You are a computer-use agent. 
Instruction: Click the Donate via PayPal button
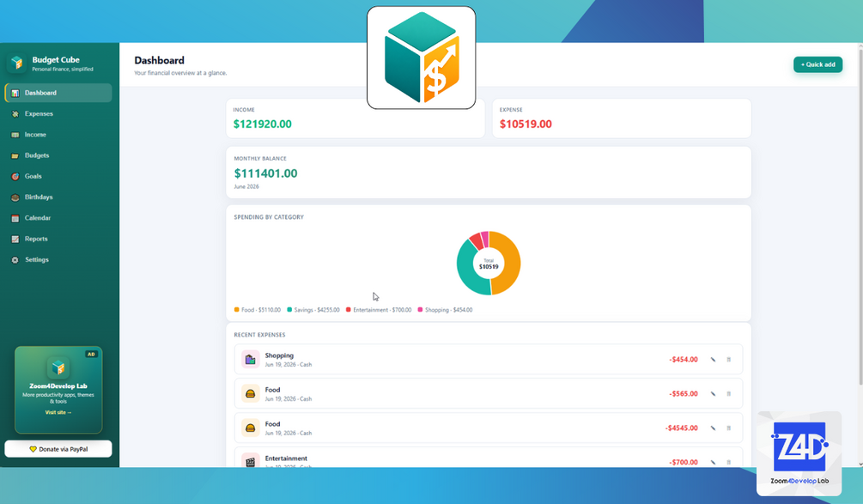pyautogui.click(x=58, y=449)
